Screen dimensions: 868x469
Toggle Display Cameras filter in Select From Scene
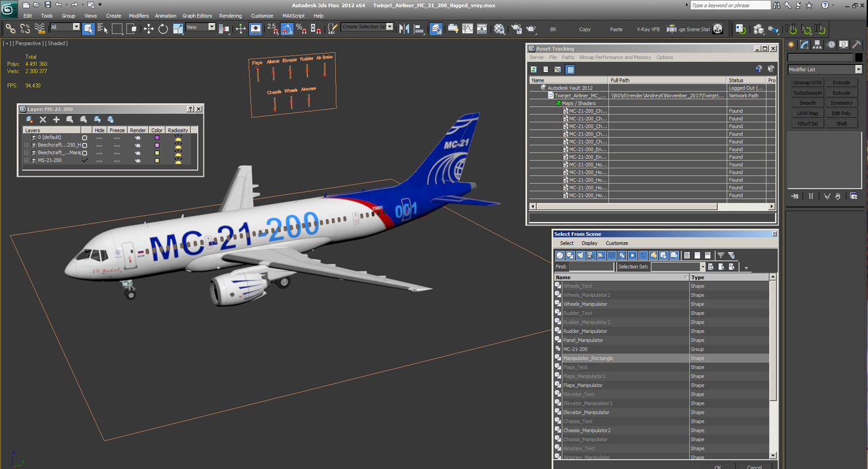click(591, 255)
